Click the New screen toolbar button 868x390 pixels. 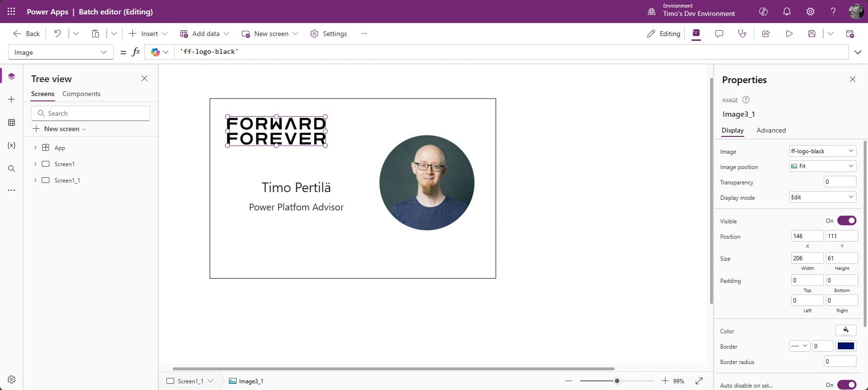pos(270,34)
